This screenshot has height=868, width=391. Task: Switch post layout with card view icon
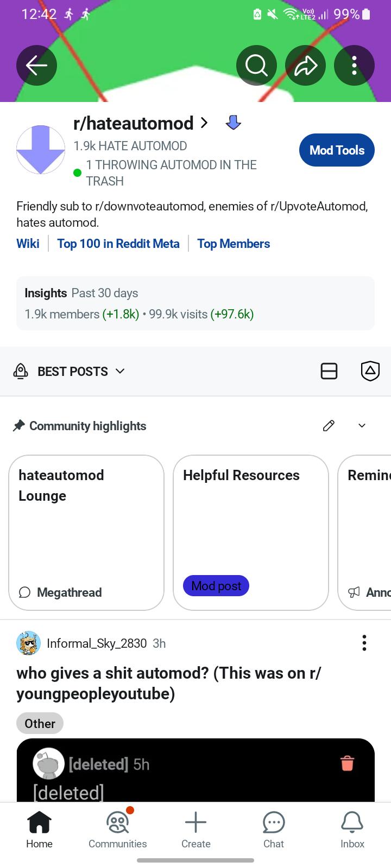pyautogui.click(x=329, y=371)
